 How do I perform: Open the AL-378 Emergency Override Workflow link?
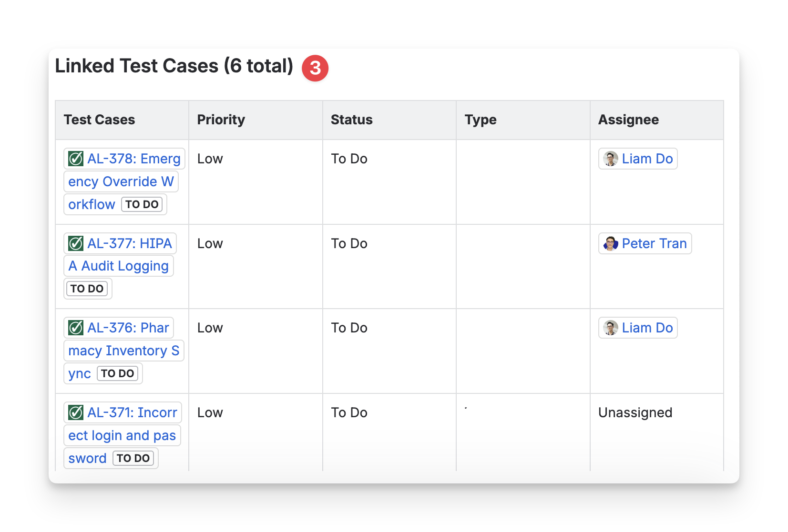133,159
